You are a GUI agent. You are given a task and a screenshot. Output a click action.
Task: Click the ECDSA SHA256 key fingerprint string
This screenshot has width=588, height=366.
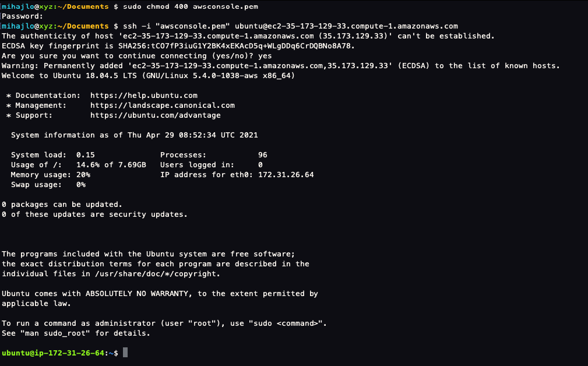(236, 45)
